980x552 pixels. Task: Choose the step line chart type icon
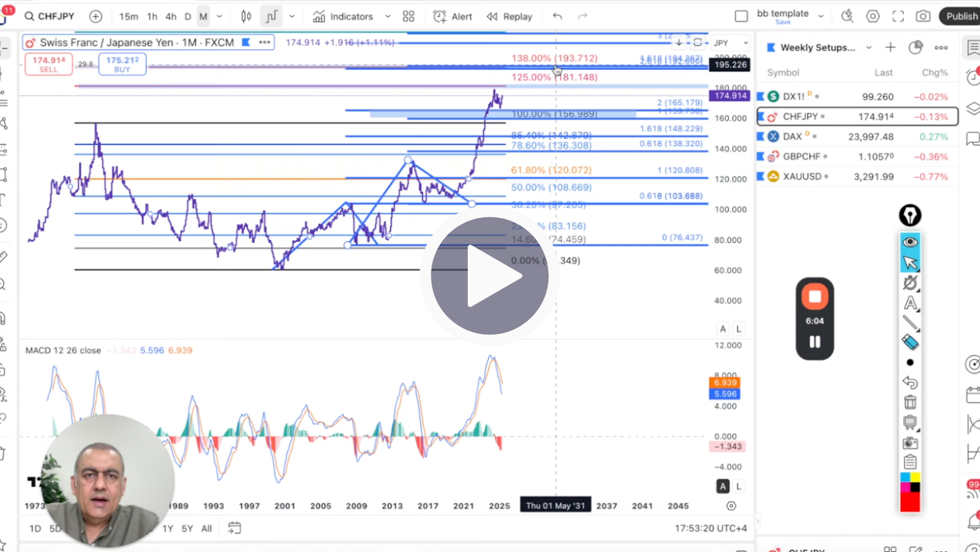click(271, 17)
